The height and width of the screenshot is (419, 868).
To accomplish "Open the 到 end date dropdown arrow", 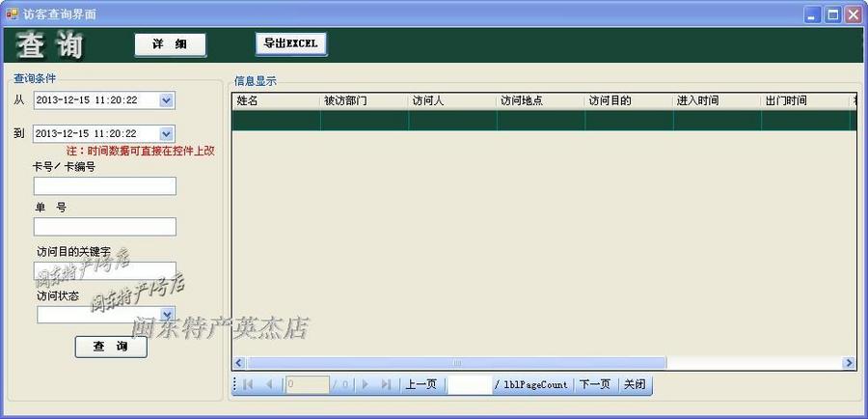I will click(x=167, y=133).
